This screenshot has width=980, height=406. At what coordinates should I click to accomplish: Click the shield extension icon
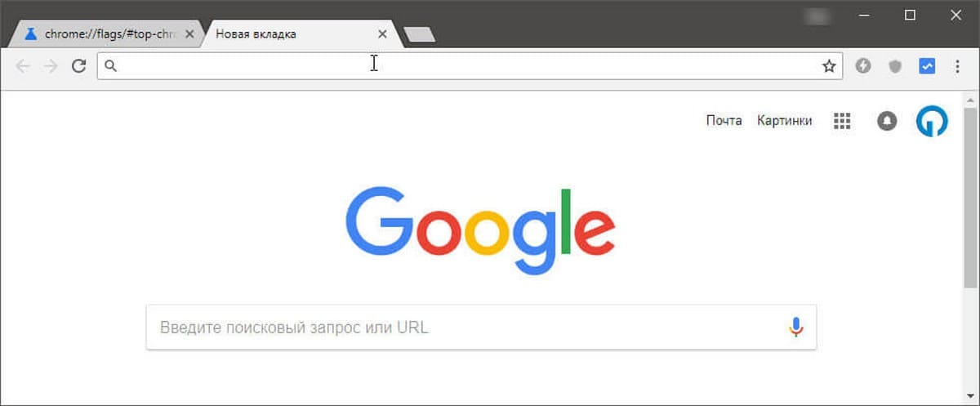895,66
